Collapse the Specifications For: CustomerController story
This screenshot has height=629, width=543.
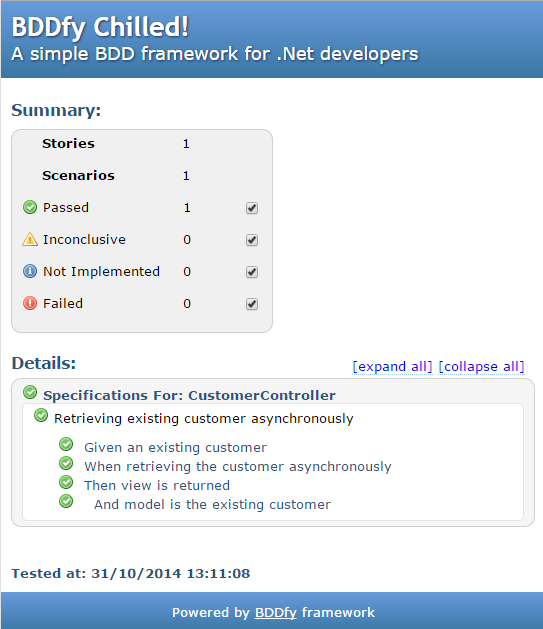189,396
